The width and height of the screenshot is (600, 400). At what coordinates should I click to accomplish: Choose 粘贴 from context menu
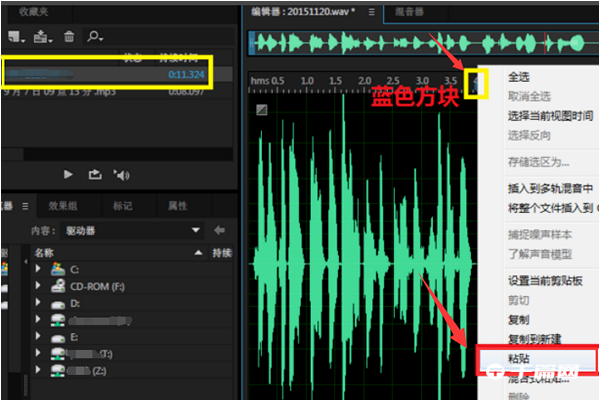518,359
